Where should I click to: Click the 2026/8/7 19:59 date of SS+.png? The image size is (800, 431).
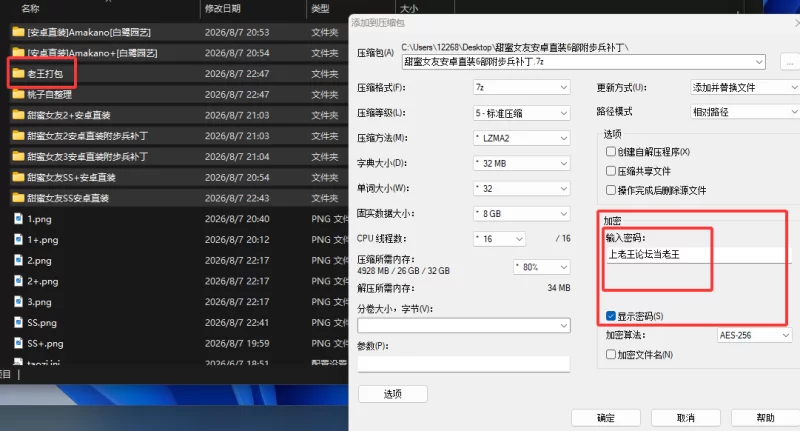(237, 344)
